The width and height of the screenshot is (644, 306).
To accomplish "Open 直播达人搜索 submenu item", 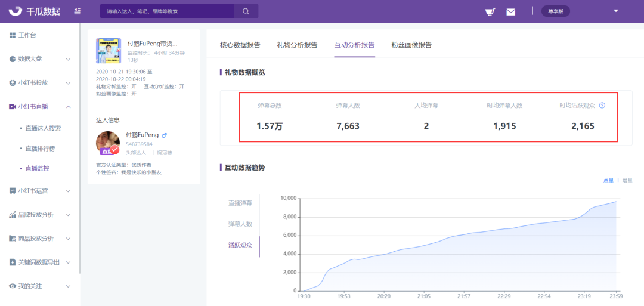I will click(x=43, y=129).
